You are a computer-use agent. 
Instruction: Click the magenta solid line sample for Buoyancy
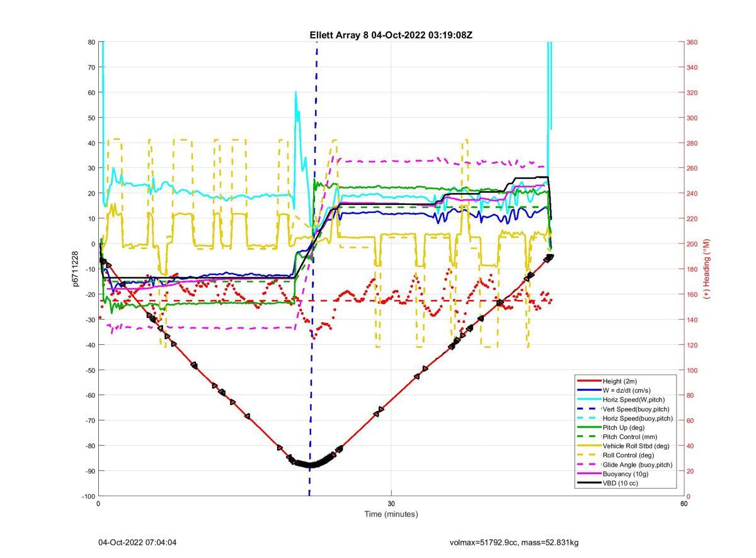click(x=589, y=474)
